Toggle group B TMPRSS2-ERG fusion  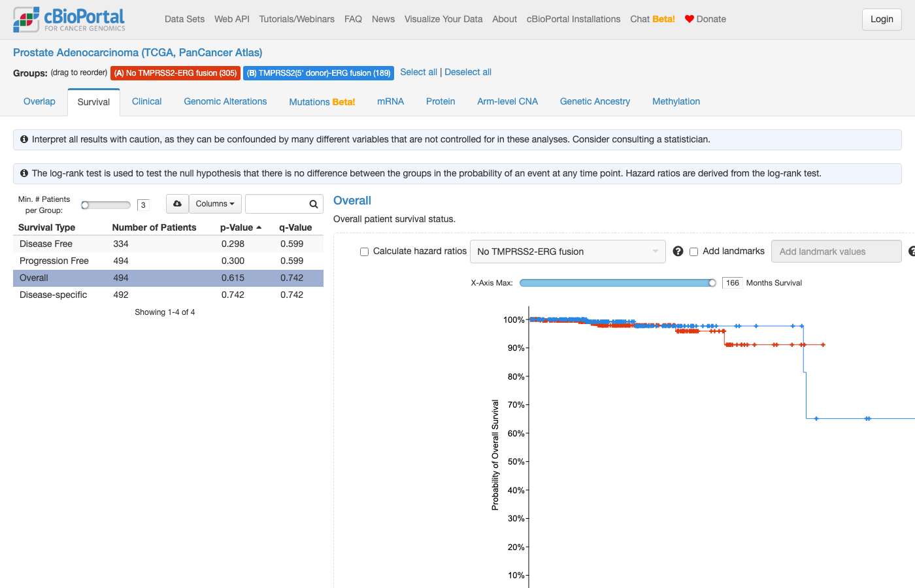[318, 73]
